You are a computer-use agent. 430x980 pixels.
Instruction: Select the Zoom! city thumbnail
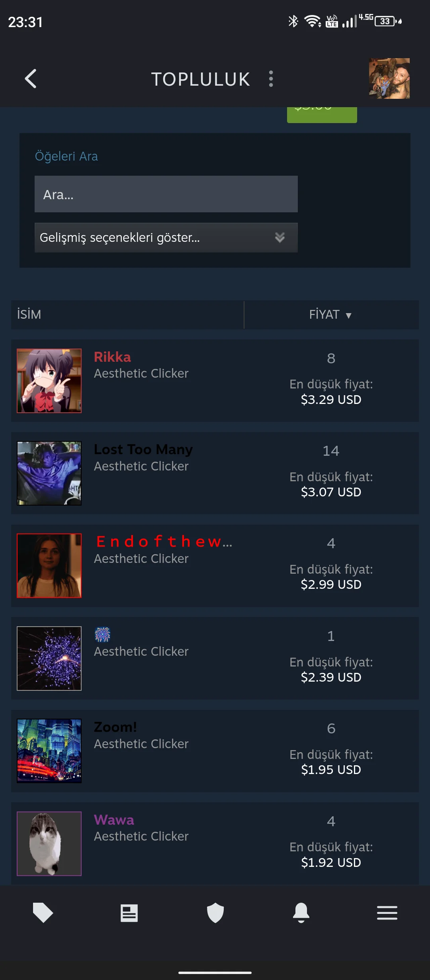tap(49, 751)
